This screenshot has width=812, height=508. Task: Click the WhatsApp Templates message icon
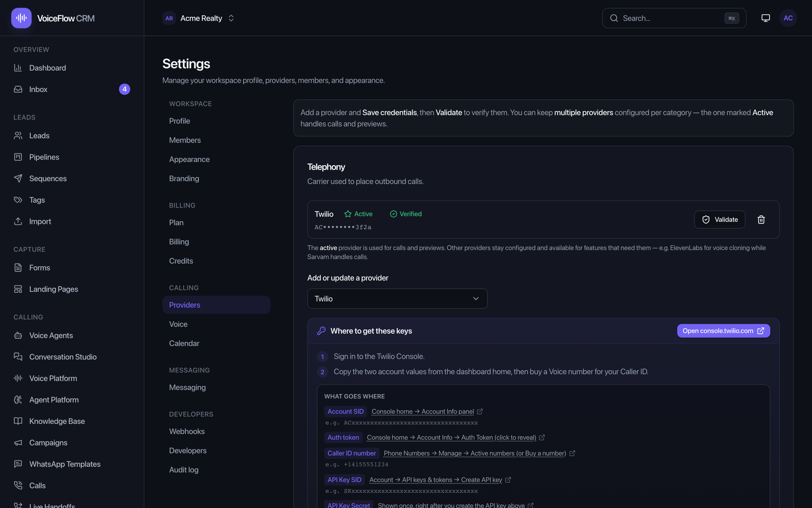(x=18, y=464)
